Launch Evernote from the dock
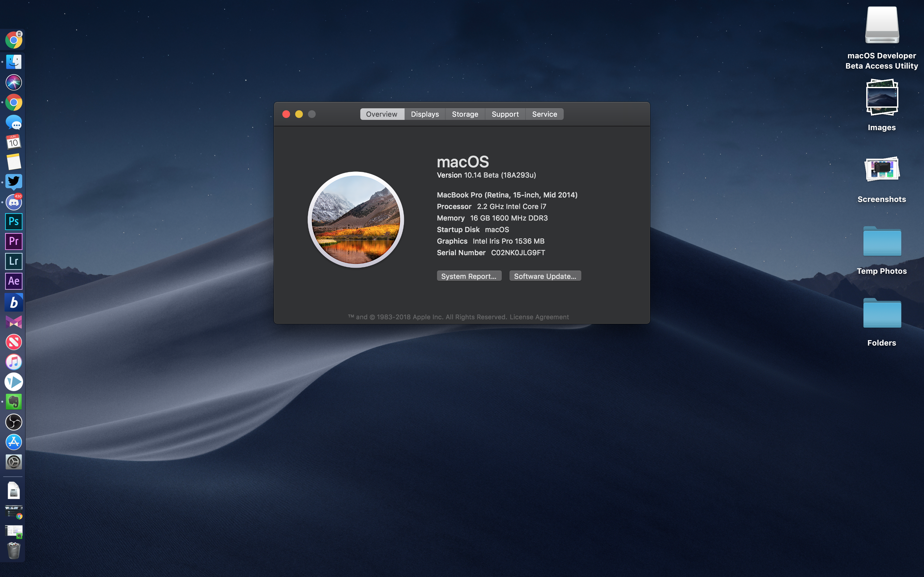The height and width of the screenshot is (577, 924). click(14, 402)
